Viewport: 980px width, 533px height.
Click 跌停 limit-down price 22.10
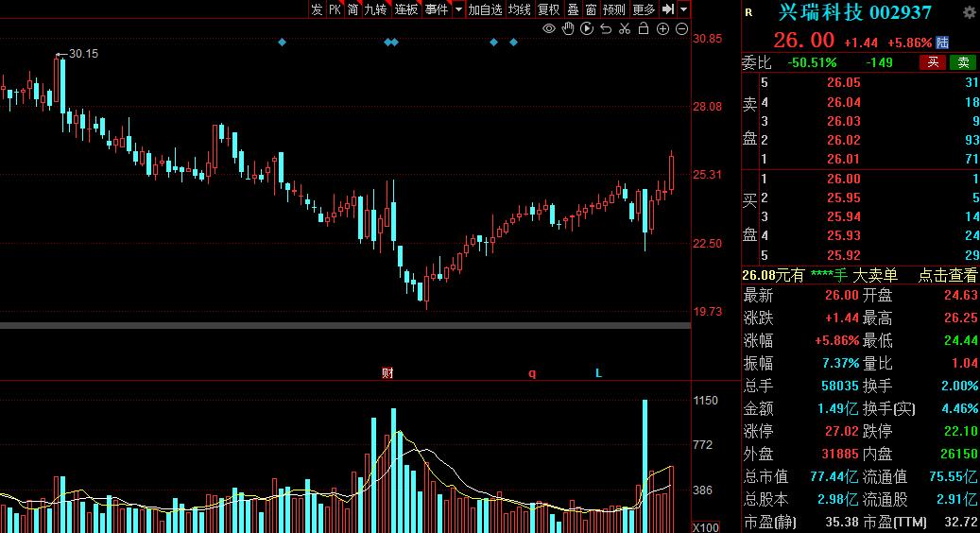pos(960,431)
